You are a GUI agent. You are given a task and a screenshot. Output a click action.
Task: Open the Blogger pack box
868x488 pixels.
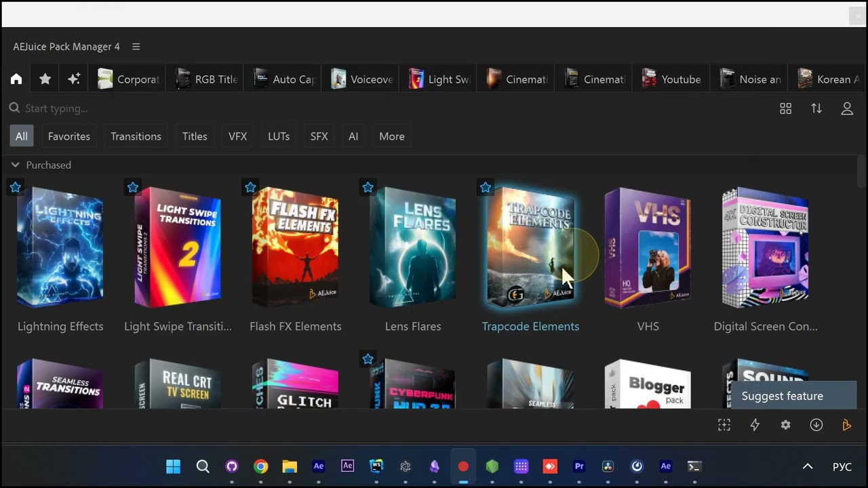[648, 383]
